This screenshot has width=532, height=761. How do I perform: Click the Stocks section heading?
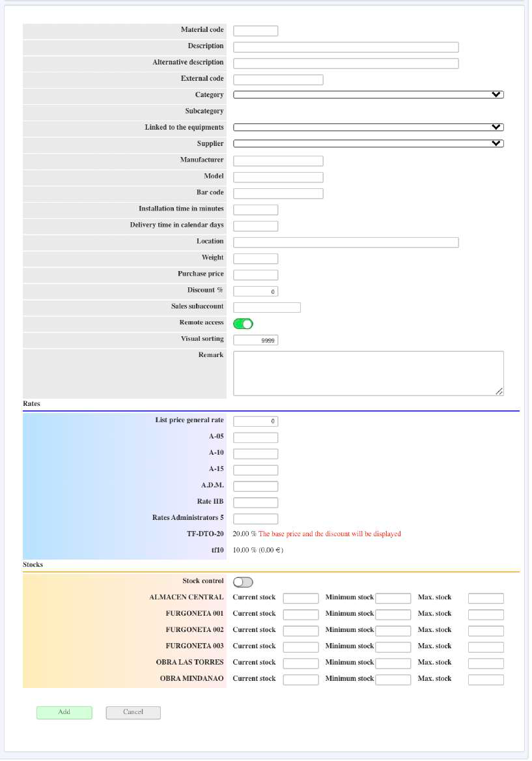(x=33, y=564)
